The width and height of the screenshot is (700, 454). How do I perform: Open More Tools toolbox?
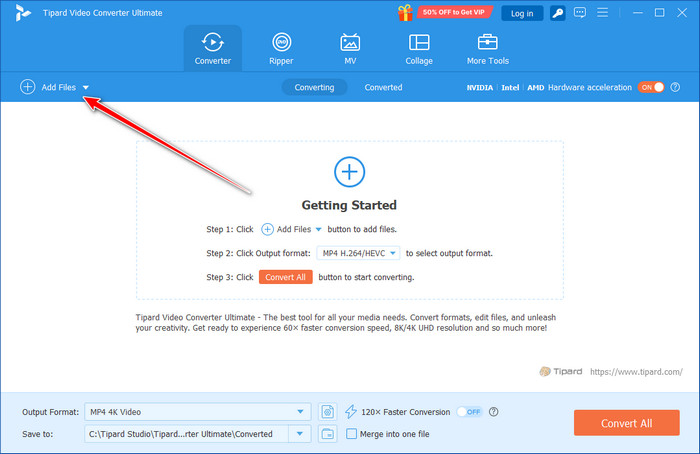(488, 49)
